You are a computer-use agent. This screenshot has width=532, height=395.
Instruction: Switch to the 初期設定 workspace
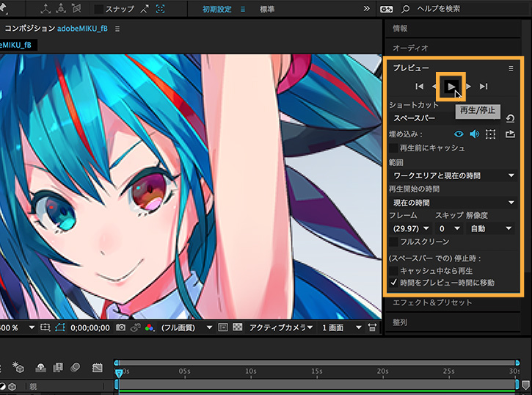click(x=216, y=9)
